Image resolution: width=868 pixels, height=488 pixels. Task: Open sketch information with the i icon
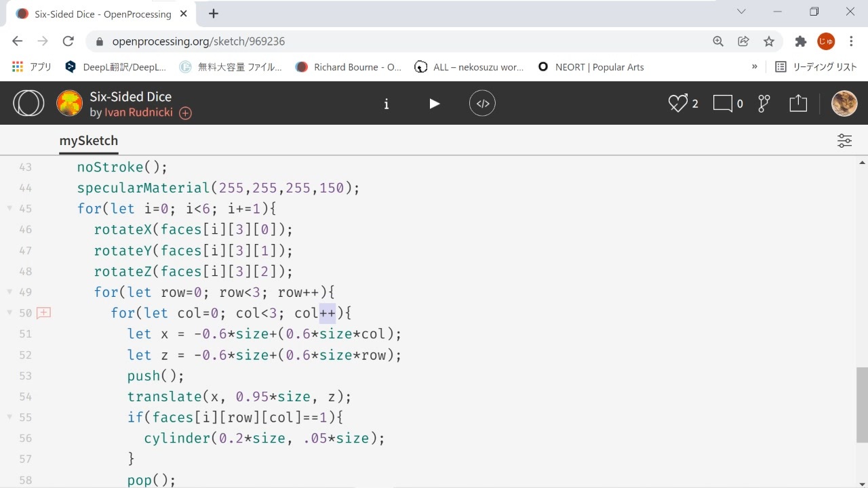tap(387, 103)
